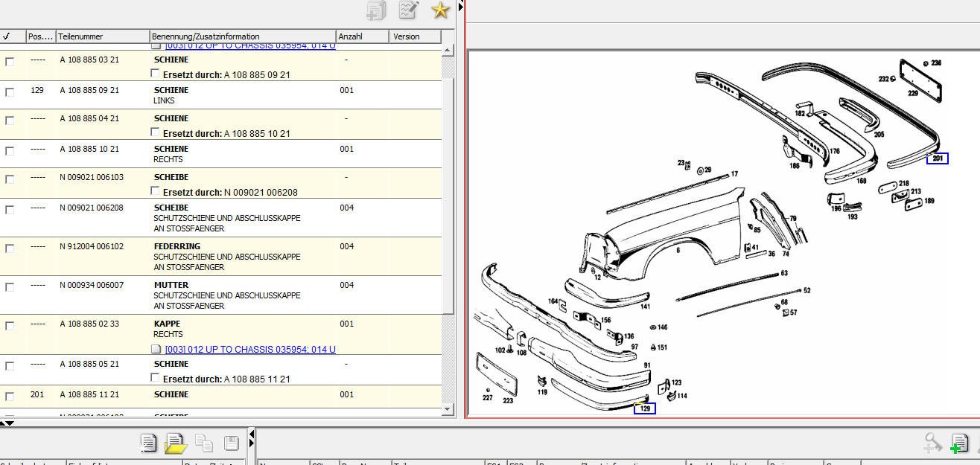
Task: Click position 201 cell in parts list
Action: [37, 394]
